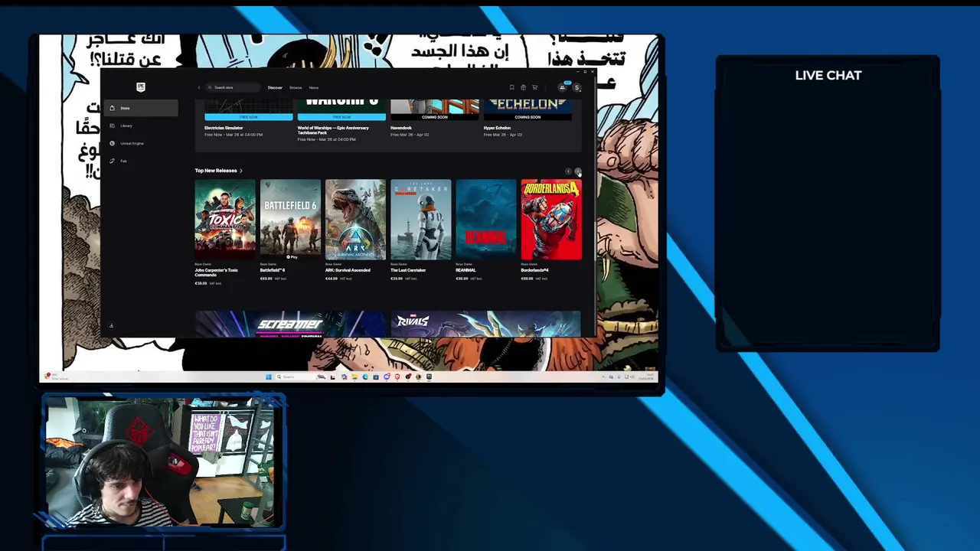Open Unreal Engine in sidebar

click(142, 143)
